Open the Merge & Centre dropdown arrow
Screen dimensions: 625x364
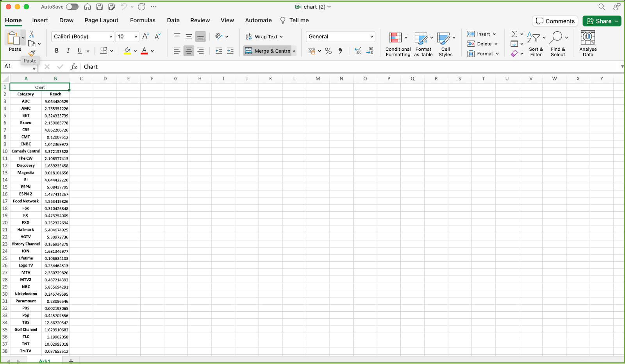click(x=294, y=51)
